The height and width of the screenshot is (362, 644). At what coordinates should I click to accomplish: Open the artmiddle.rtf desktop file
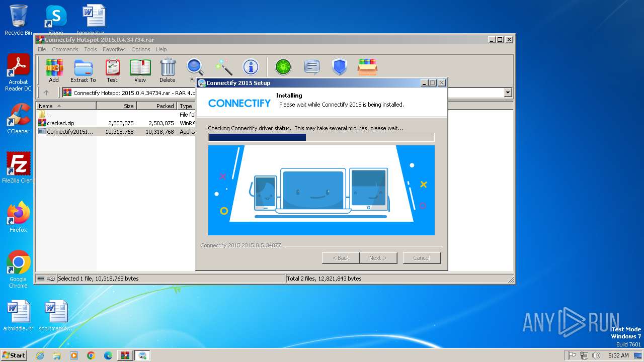point(18,316)
